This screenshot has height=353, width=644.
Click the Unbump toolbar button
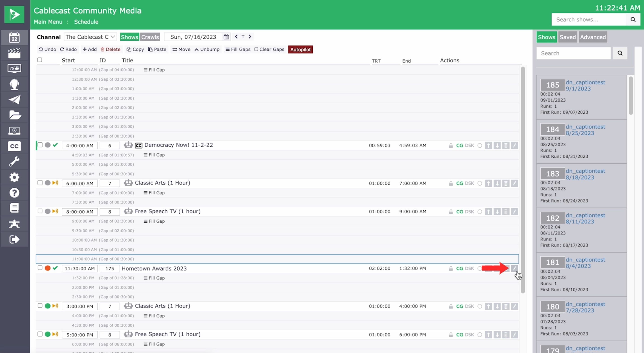207,49
